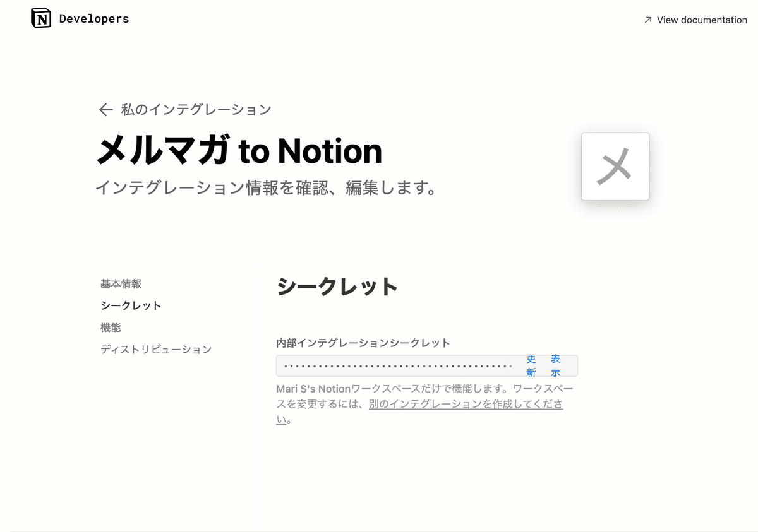Click the Developers text in the header
This screenshot has height=532, width=758.
tap(93, 18)
